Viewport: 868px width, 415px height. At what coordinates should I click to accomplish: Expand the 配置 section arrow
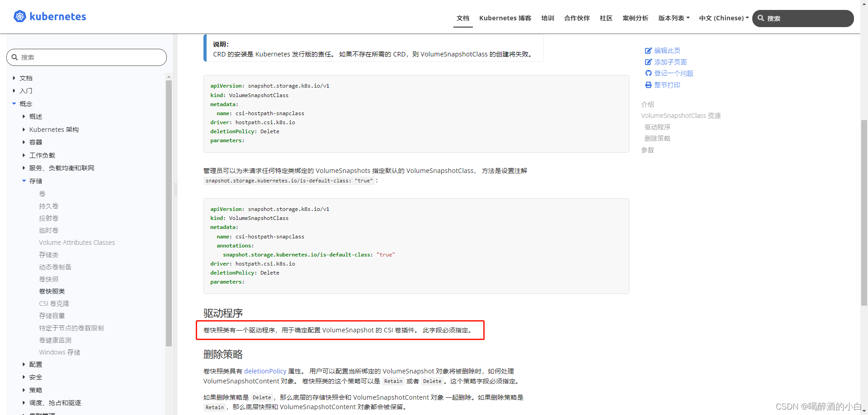coord(24,364)
